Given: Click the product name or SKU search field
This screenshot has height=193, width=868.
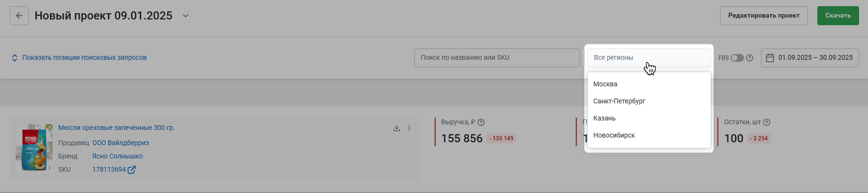Looking at the screenshot, I should [497, 58].
